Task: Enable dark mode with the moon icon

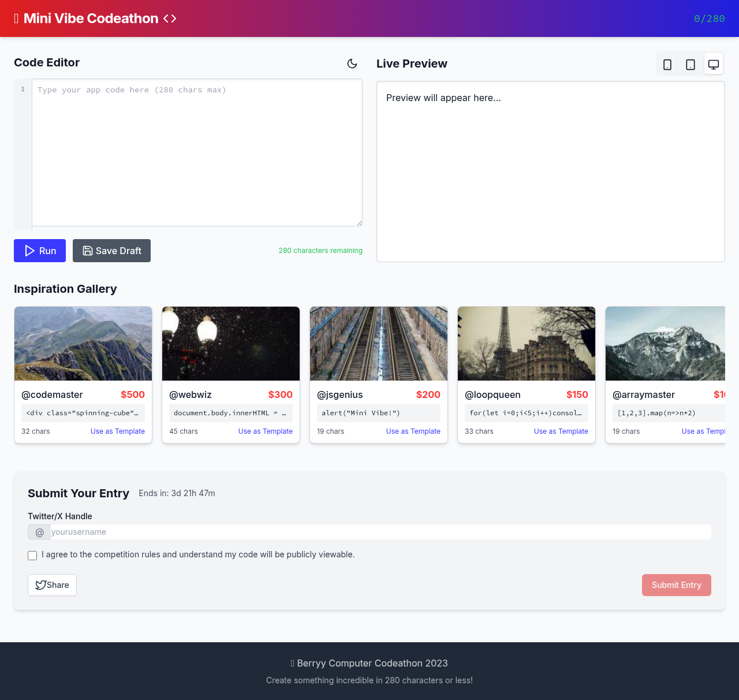Action: click(x=352, y=64)
